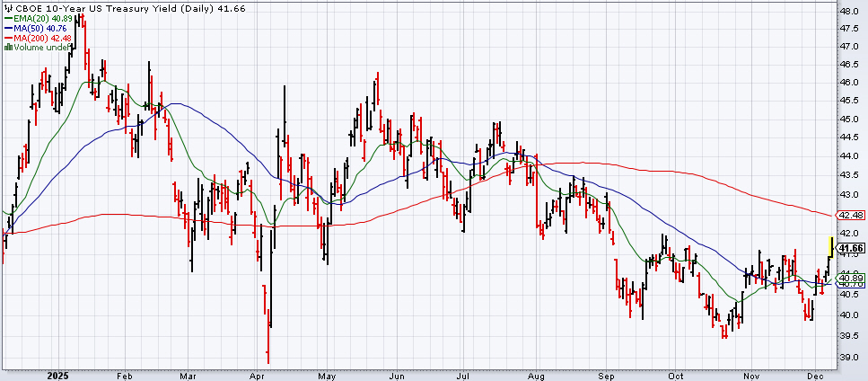Viewport: 868px width, 381px height.
Task: Click the Volume undef legend entry
Action: click(x=38, y=47)
